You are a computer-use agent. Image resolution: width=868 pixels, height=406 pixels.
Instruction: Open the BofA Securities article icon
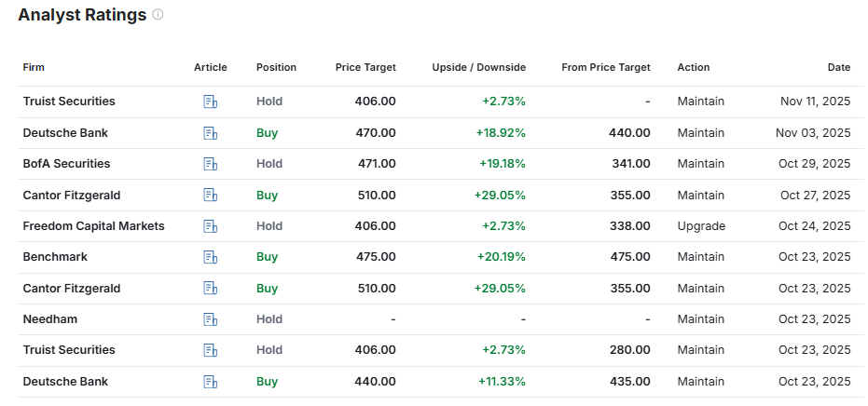[x=210, y=164]
